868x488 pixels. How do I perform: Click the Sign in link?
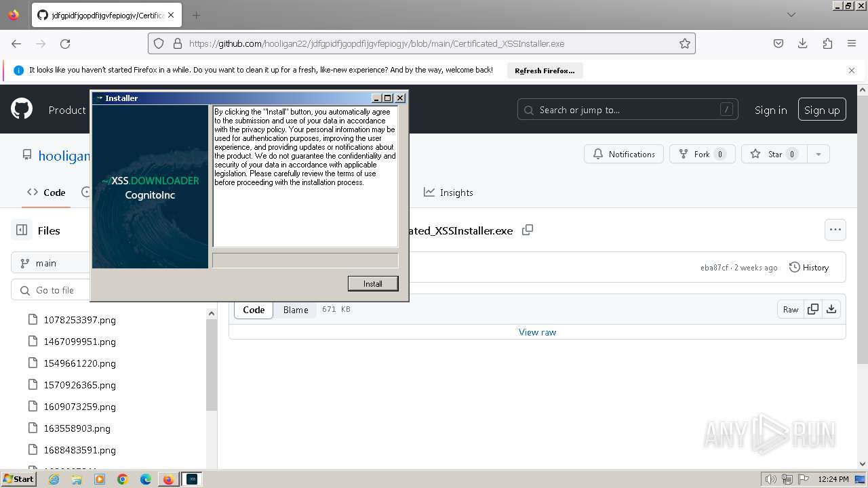(x=771, y=110)
